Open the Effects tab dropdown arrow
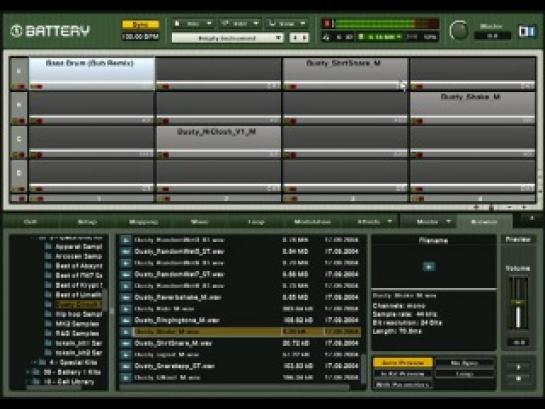This screenshot has width=545, height=409. click(390, 221)
